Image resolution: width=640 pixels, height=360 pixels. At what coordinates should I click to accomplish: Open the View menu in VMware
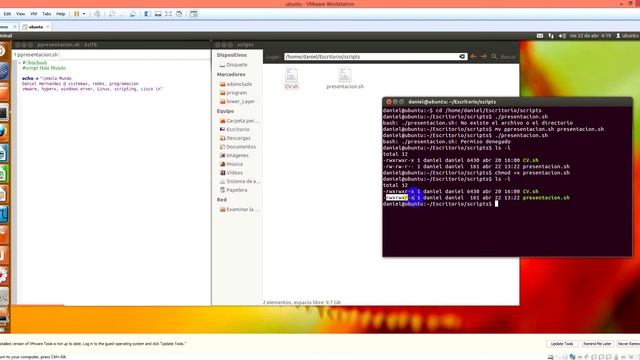(x=20, y=13)
